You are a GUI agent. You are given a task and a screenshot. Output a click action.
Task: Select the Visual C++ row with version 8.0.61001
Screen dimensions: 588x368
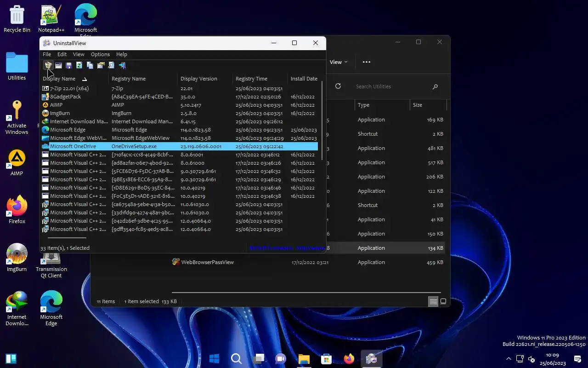pos(179,155)
